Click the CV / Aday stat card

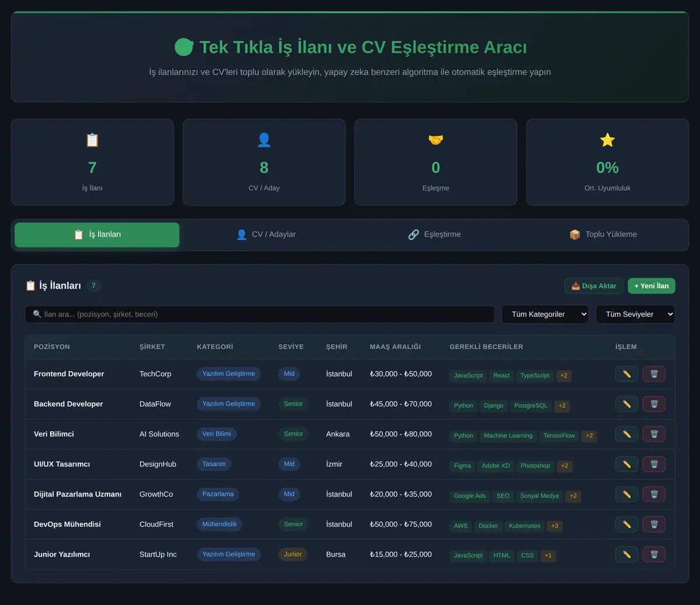[264, 162]
